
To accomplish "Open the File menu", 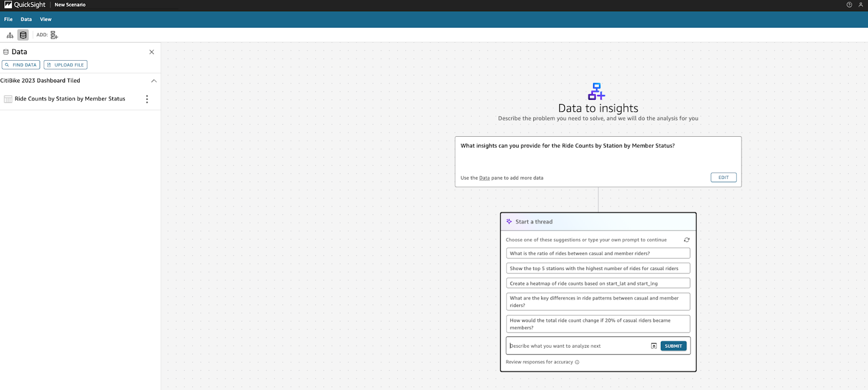I will pos(8,19).
